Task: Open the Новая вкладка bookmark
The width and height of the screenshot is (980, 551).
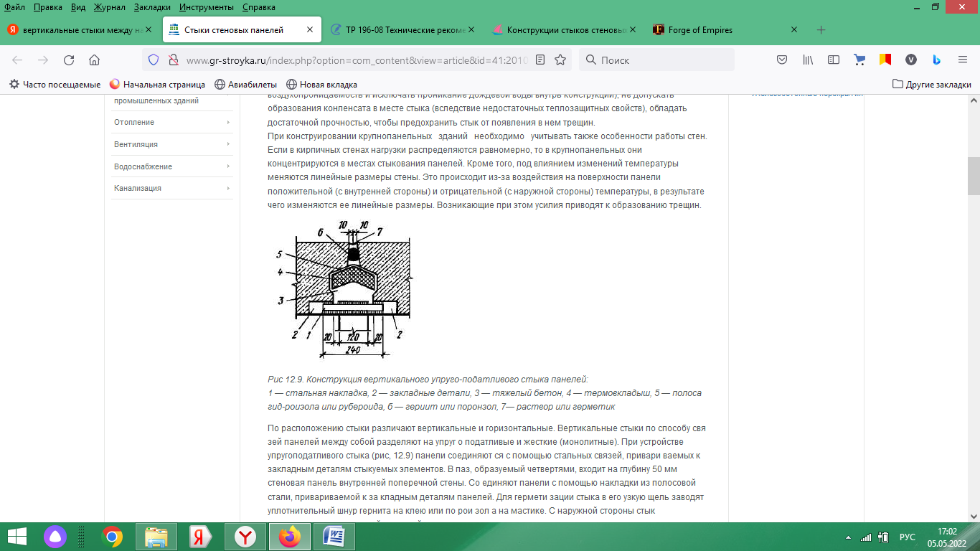Action: click(x=321, y=85)
